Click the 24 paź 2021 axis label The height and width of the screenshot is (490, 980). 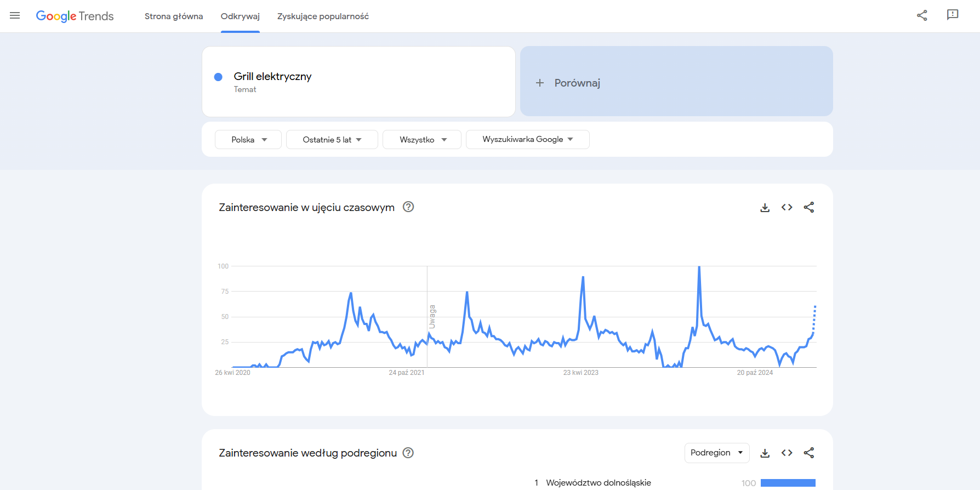coord(407,373)
